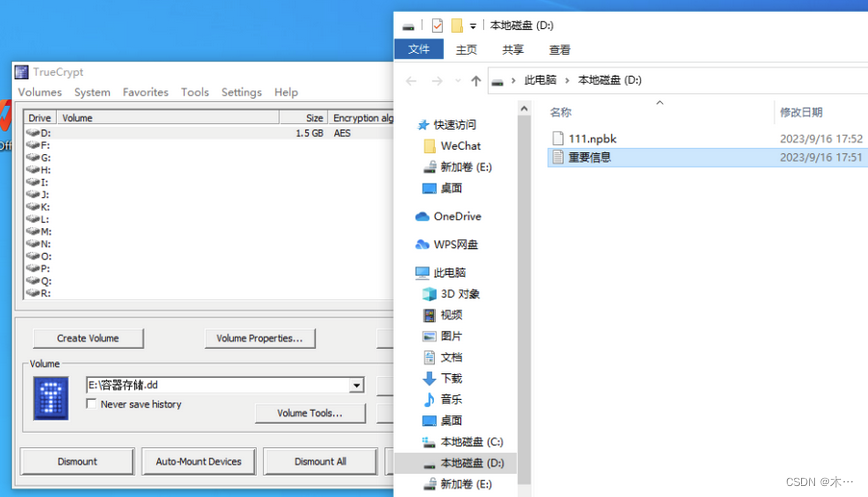Click the TrueCrypt volume logo icon

[51, 398]
